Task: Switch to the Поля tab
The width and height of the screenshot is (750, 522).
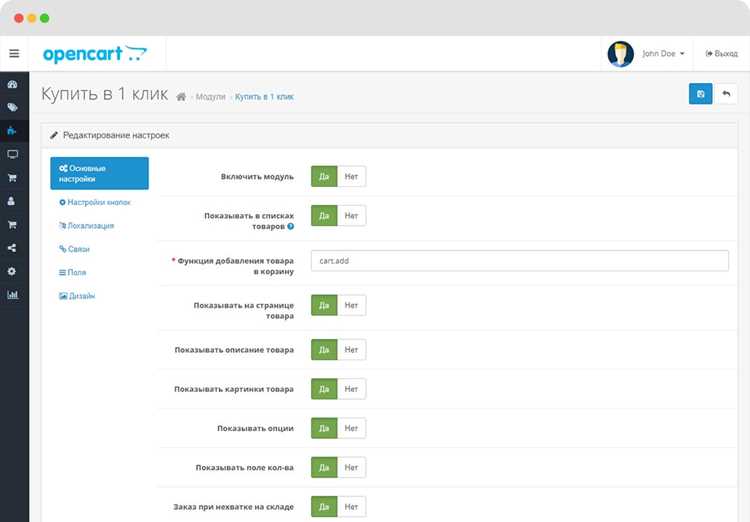Action: 72,272
